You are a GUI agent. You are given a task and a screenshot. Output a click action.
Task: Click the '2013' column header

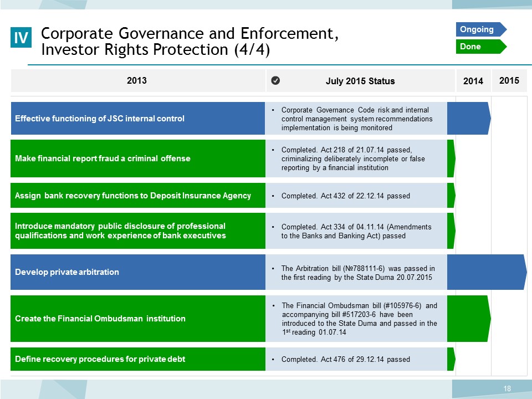coord(137,80)
